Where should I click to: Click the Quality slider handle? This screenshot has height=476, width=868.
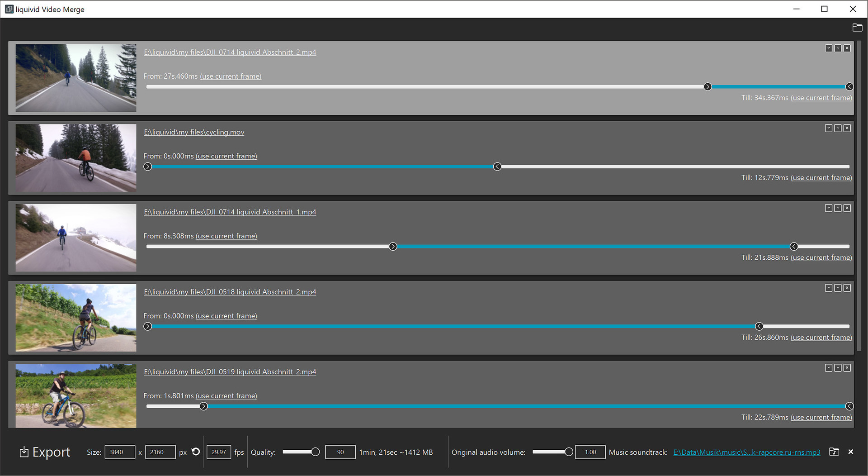(x=316, y=452)
